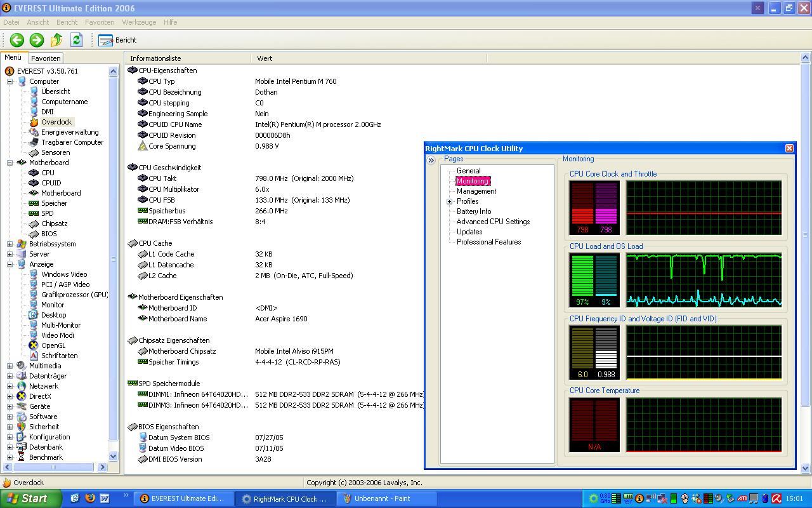Select Chipsatz in the tree
The image size is (812, 508).
click(x=54, y=224)
